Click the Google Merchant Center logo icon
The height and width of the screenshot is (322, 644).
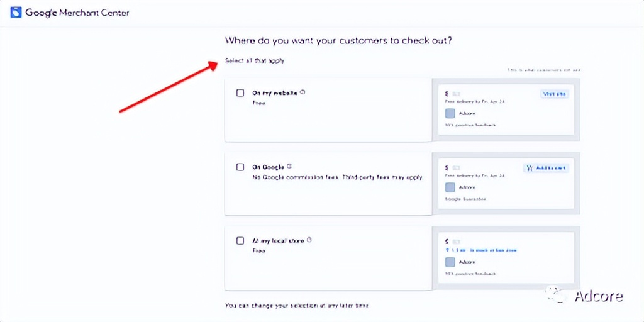16,13
